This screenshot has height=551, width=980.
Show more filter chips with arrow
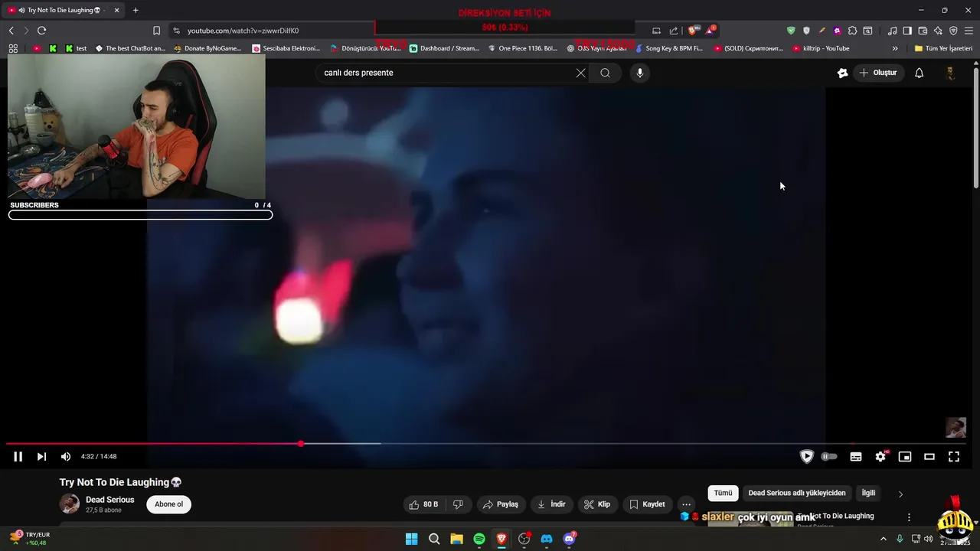[900, 494]
